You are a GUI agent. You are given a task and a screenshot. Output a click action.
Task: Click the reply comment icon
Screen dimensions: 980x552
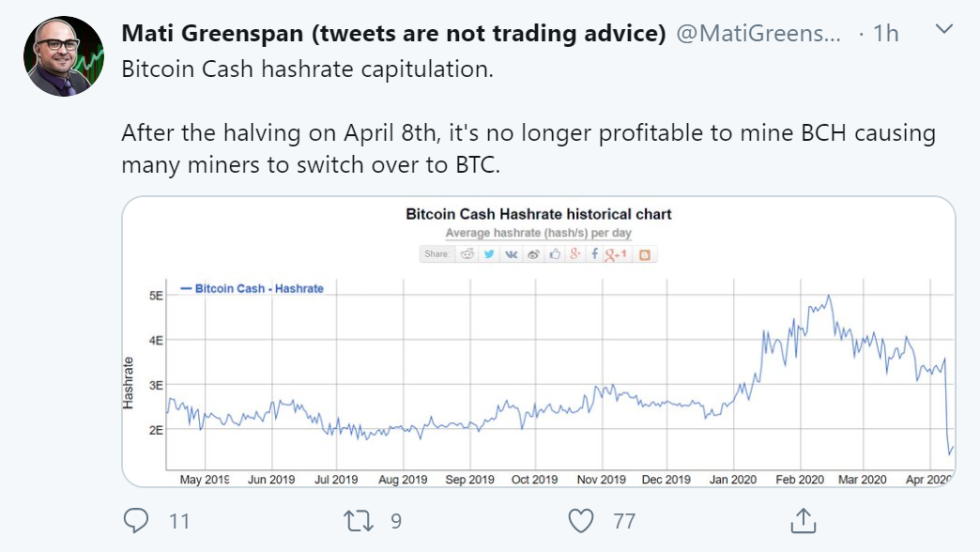(x=137, y=520)
